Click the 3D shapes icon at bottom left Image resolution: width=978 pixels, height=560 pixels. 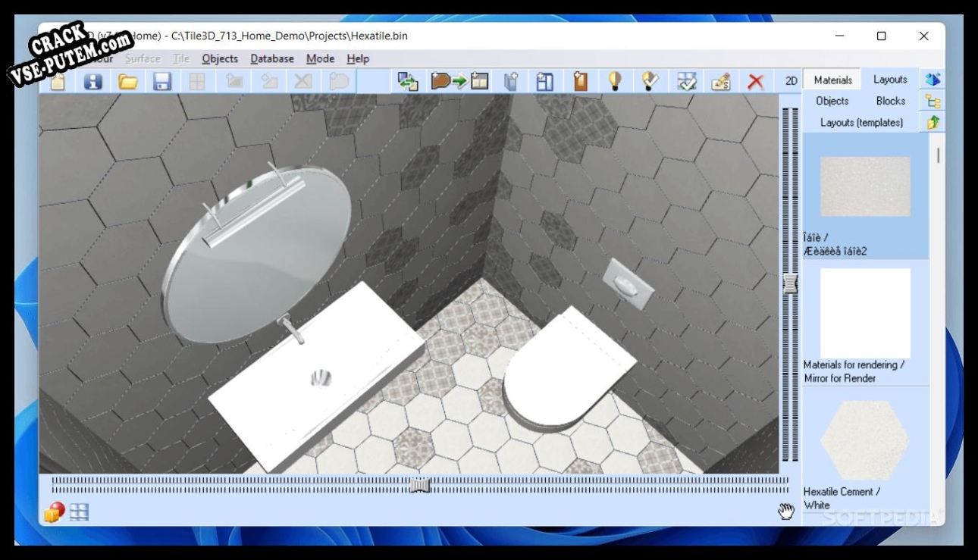pyautogui.click(x=54, y=513)
